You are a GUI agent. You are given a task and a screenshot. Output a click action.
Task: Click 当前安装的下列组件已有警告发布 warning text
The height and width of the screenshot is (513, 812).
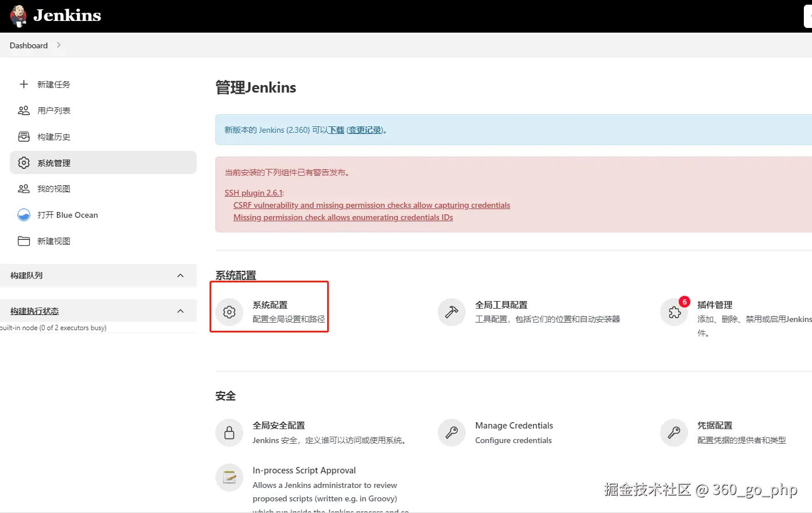click(288, 172)
